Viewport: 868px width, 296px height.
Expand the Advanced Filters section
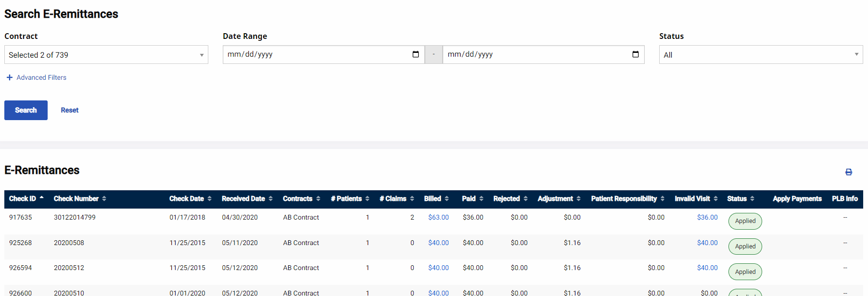click(x=37, y=77)
